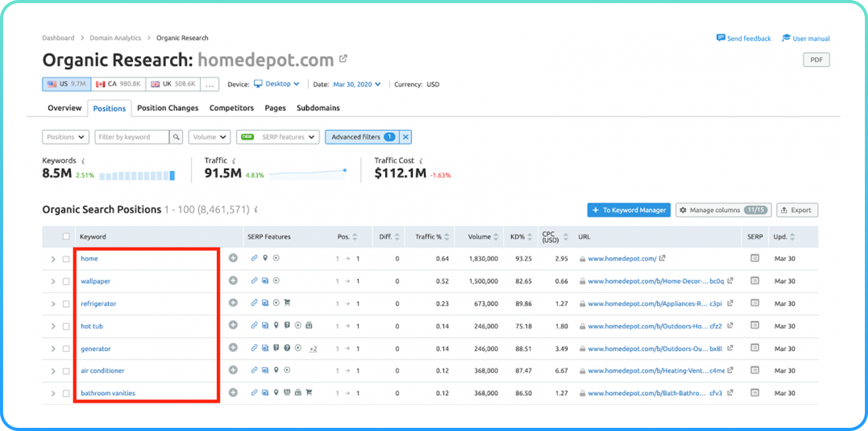Open SERP snapshot icon for the 'wallpaper' row
The image size is (868, 431).
(x=755, y=280)
